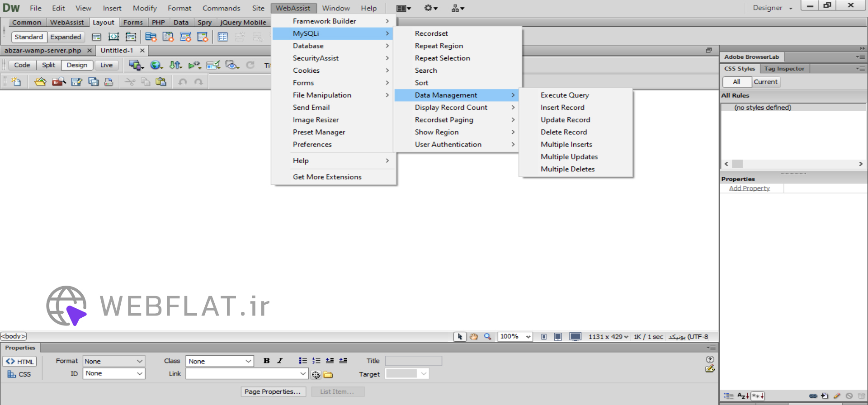Open the Class dropdown
The image size is (868, 405).
tap(219, 361)
